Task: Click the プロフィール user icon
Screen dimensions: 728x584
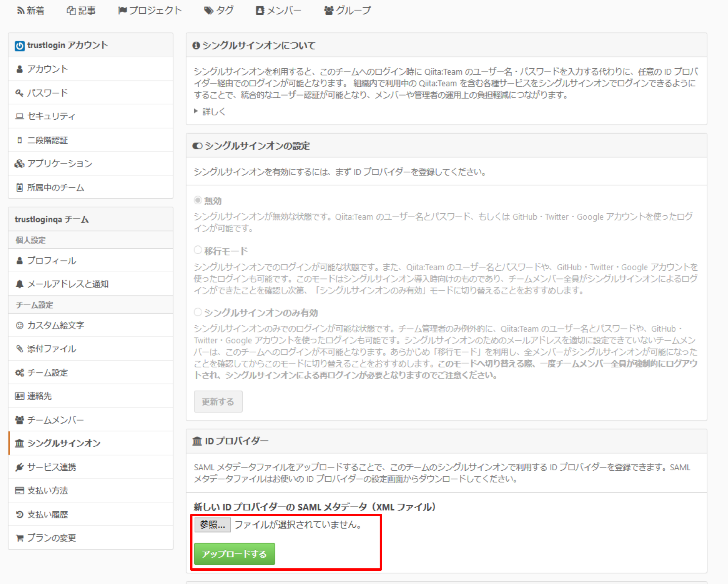Action: coord(19,261)
